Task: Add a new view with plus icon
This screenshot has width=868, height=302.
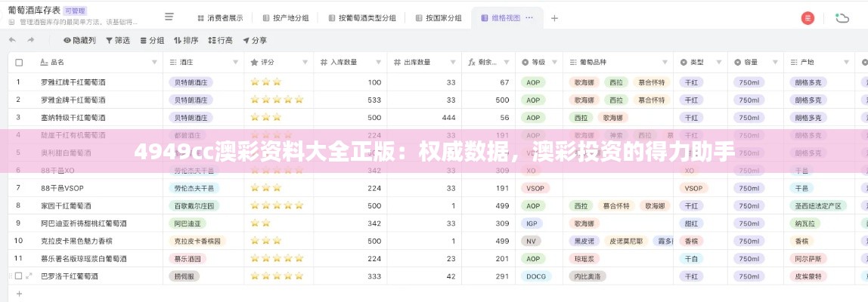Action: pyautogui.click(x=554, y=17)
